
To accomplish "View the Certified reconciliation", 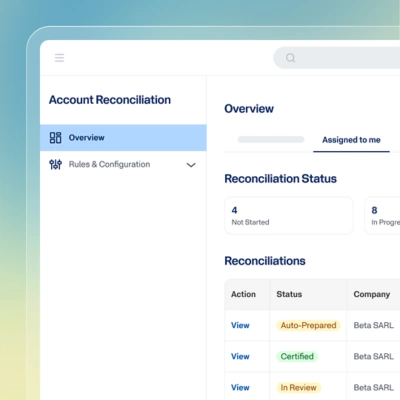I will [240, 356].
